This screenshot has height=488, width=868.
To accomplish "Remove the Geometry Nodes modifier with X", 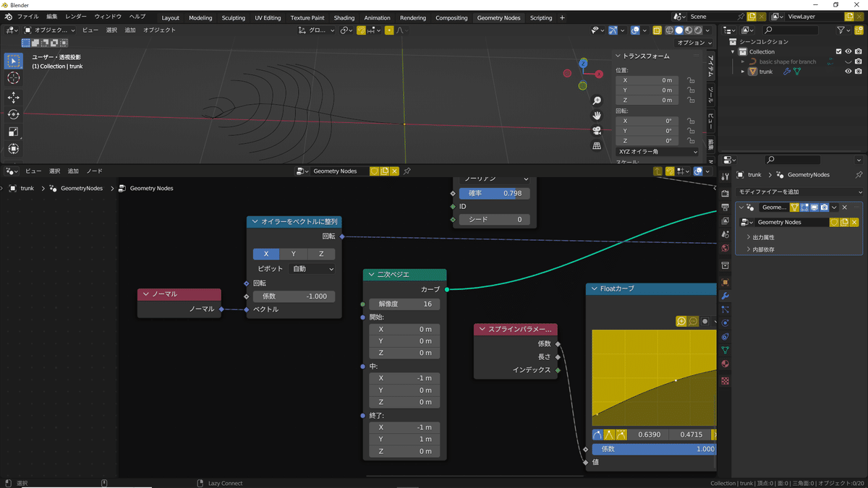I will point(844,207).
